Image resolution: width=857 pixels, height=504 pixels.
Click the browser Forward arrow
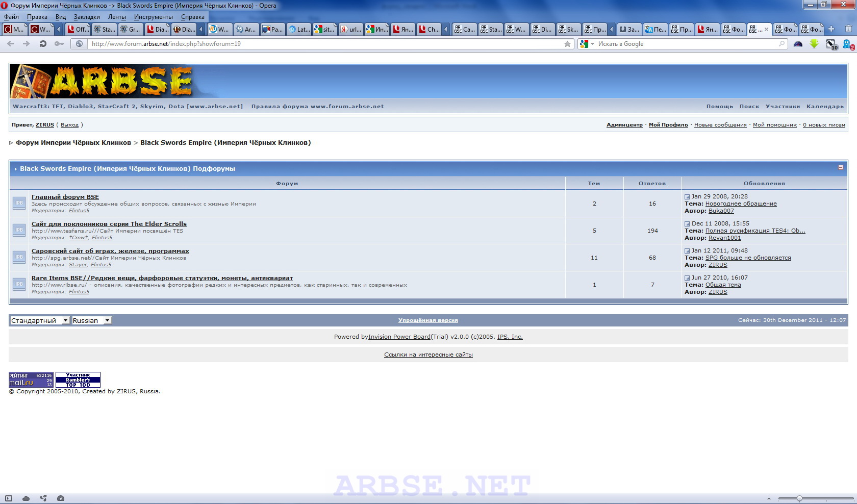pos(27,44)
